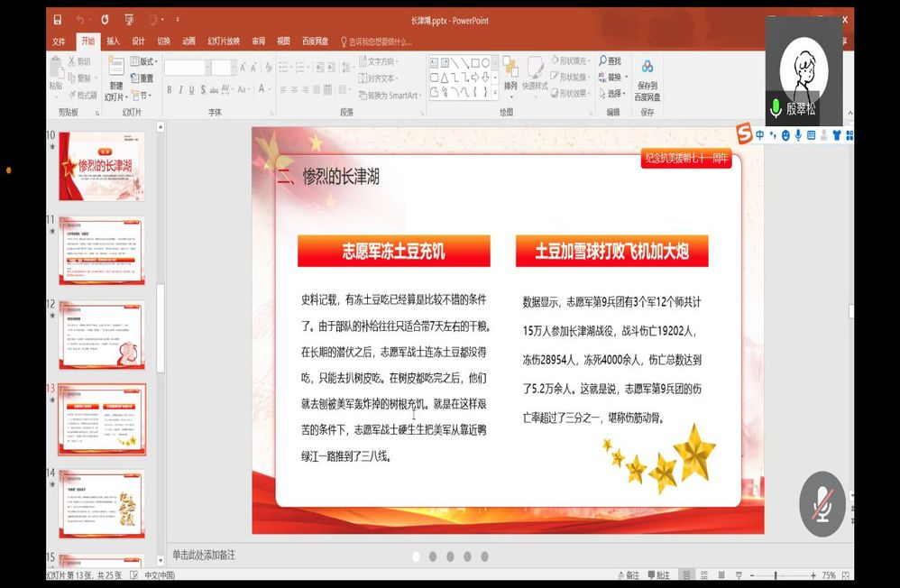The width and height of the screenshot is (900, 588).
Task: Toggle Italic formatting in font group
Action: (180, 89)
